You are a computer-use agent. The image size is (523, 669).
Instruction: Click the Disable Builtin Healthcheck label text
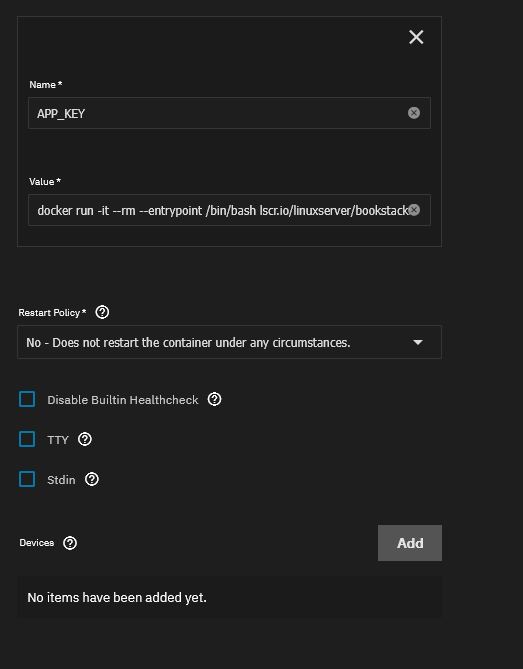coord(123,400)
